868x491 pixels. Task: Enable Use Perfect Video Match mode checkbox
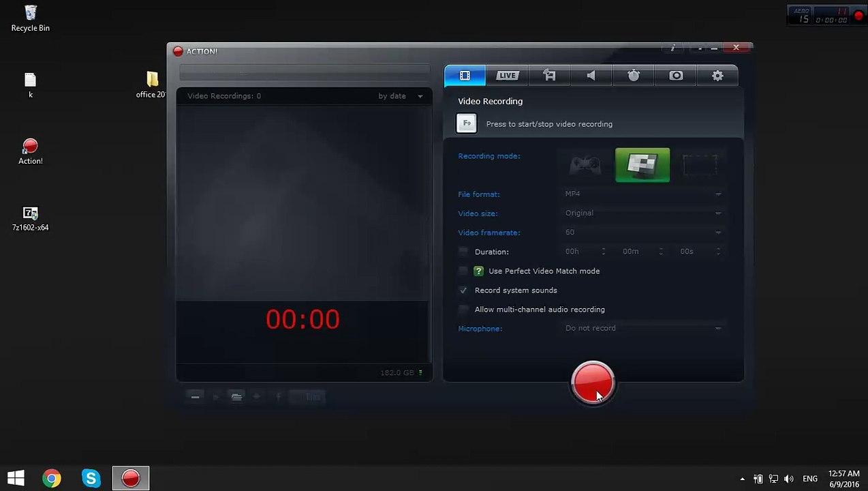(x=463, y=271)
